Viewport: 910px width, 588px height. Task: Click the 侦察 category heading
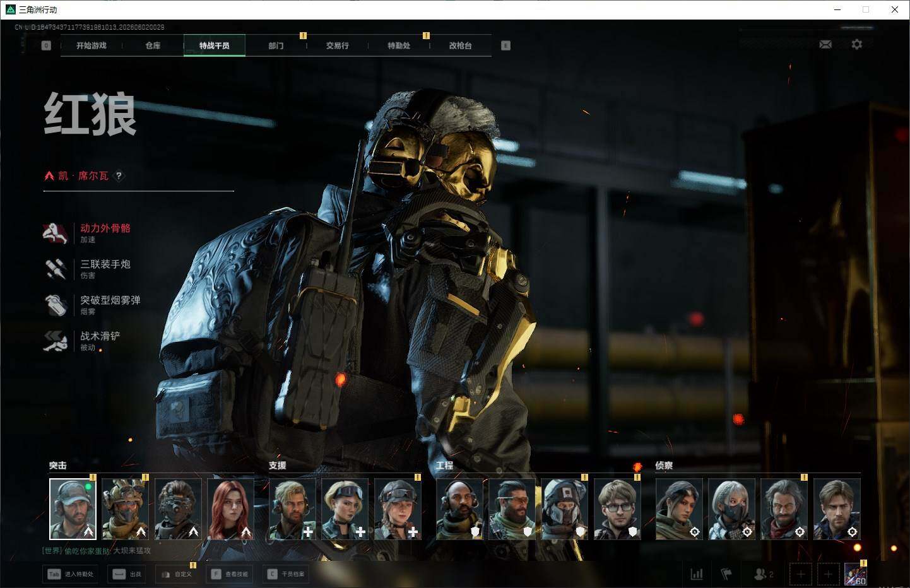point(664,466)
